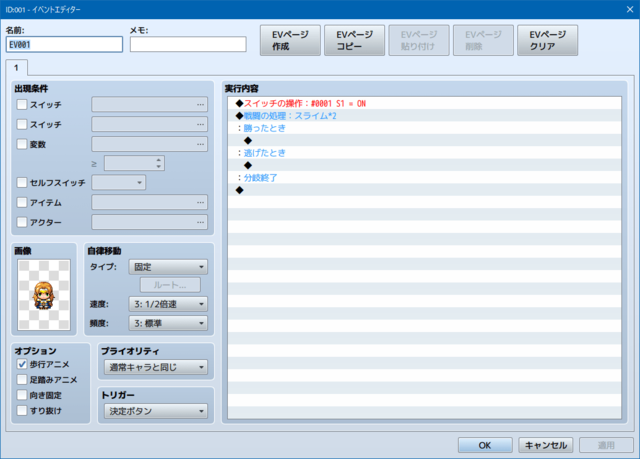Tick the セルフスイッチ checkbox
Screen dimensions: 640x459
pos(22,182)
